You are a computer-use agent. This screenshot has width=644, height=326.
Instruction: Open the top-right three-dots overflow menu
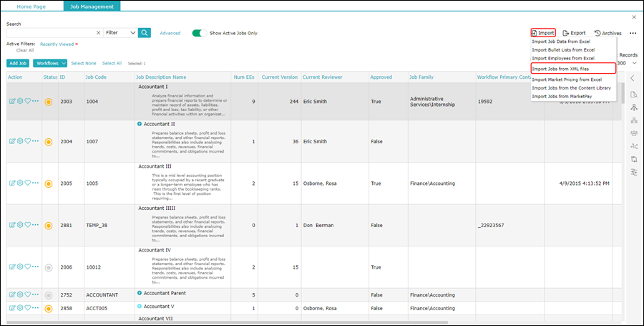pos(633,33)
